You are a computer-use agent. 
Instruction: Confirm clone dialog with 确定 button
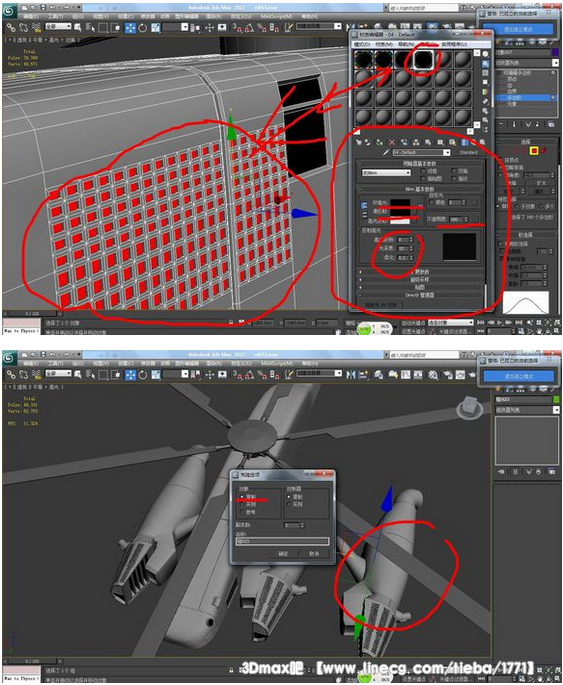[x=283, y=554]
